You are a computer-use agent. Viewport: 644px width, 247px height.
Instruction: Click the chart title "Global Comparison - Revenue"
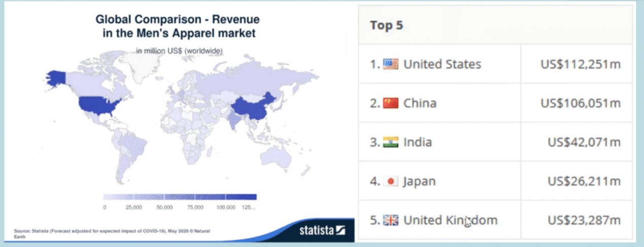(178, 20)
